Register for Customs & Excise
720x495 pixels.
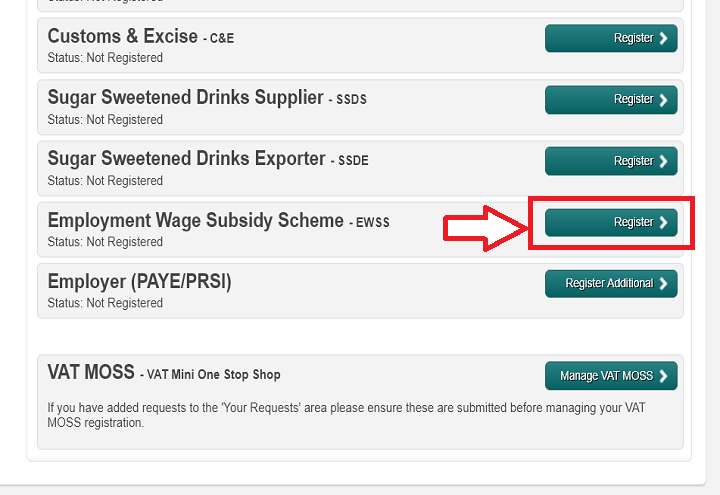coord(611,39)
